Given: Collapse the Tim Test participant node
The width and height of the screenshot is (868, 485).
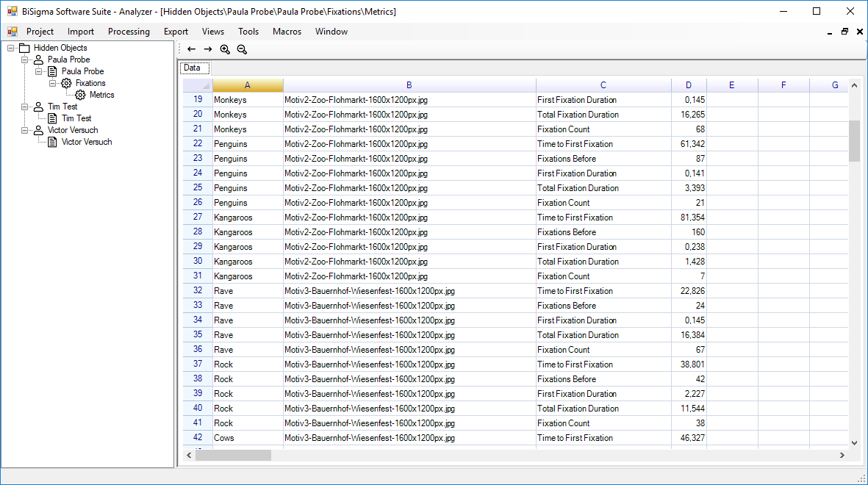Looking at the screenshot, I should (24, 107).
